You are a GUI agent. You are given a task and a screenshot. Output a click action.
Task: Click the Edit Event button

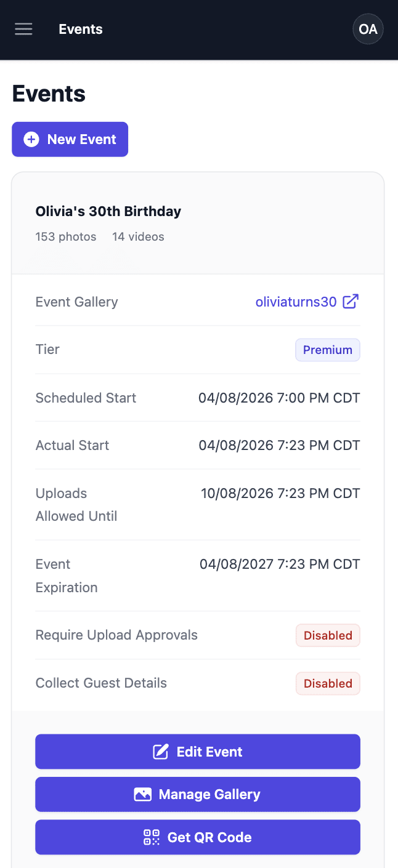click(x=198, y=751)
